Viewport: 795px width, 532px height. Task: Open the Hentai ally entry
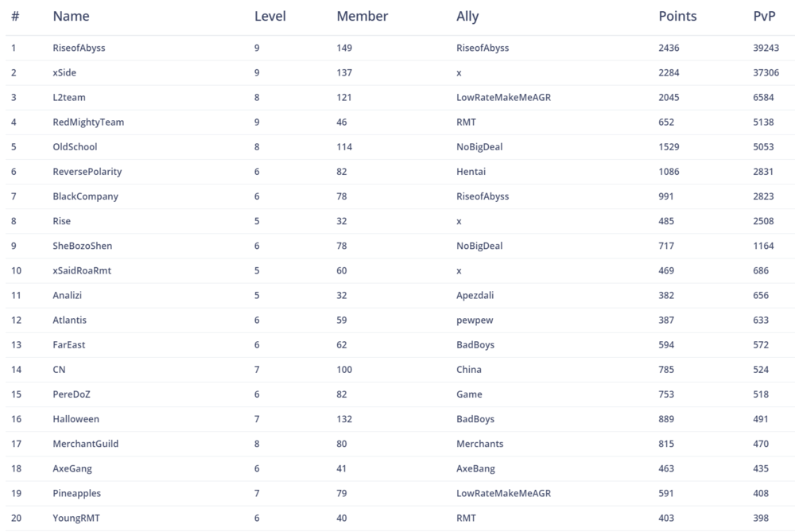(x=471, y=171)
